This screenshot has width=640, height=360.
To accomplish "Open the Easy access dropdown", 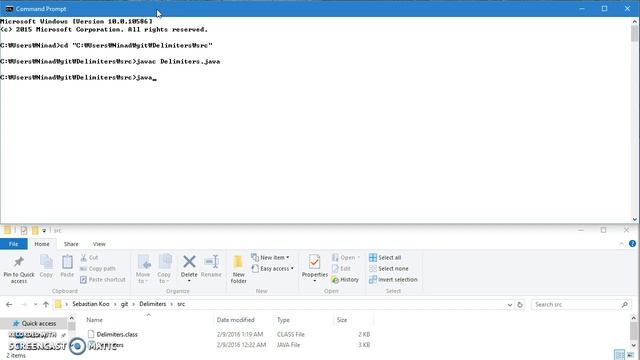I will (272, 269).
